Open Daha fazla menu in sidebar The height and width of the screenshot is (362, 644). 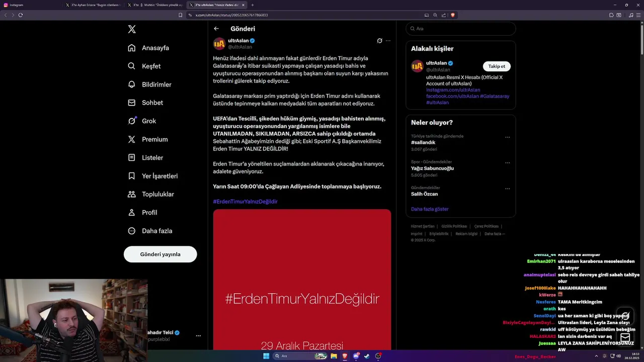[150, 231]
